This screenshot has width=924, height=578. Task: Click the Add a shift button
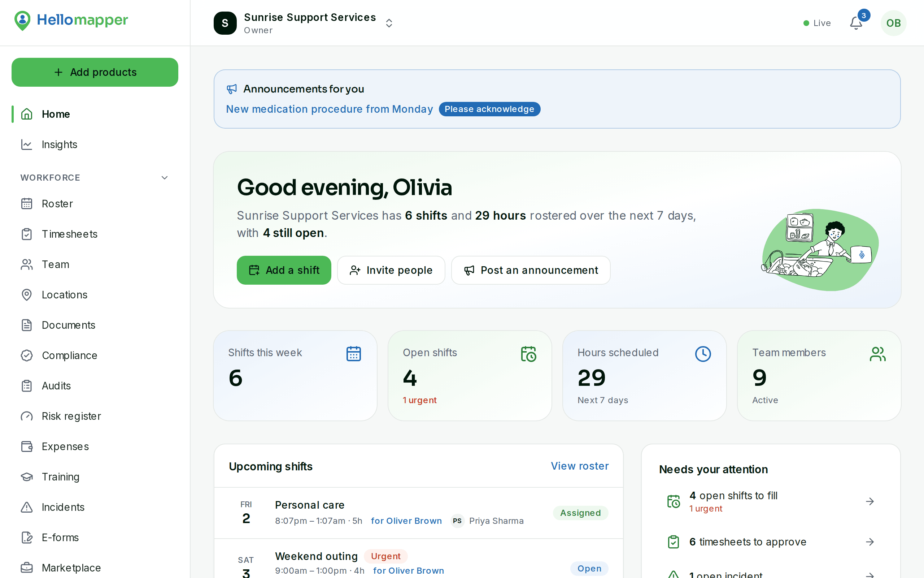[284, 270]
